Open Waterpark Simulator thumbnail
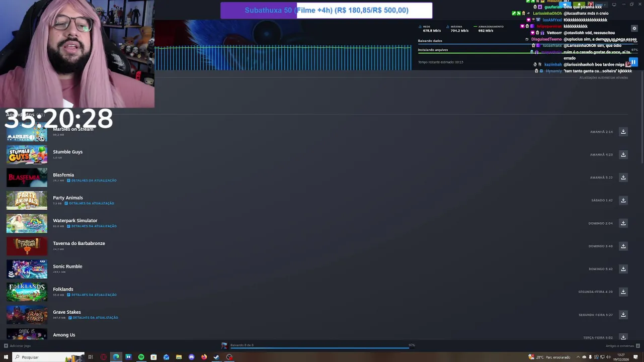The height and width of the screenshot is (362, 644). coord(27,223)
